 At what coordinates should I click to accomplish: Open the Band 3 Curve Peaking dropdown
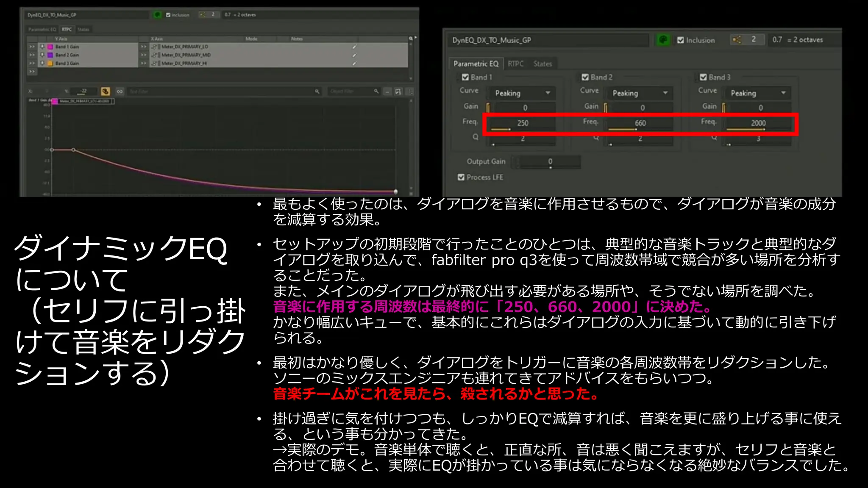tap(757, 93)
